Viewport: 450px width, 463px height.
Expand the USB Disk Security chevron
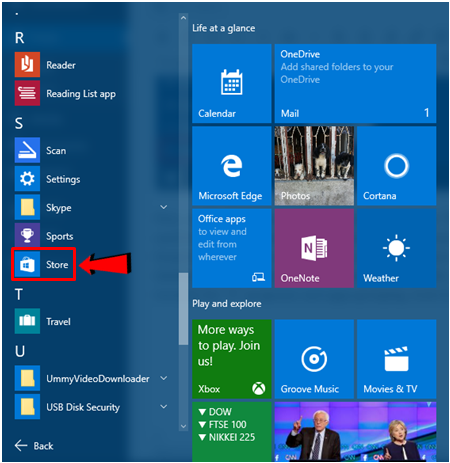(x=164, y=406)
